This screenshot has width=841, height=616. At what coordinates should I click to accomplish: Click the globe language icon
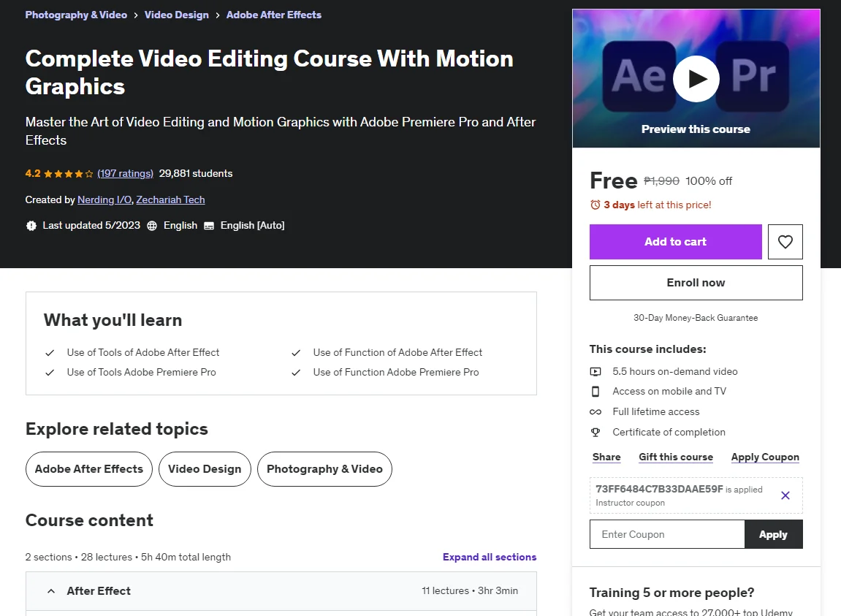click(152, 226)
